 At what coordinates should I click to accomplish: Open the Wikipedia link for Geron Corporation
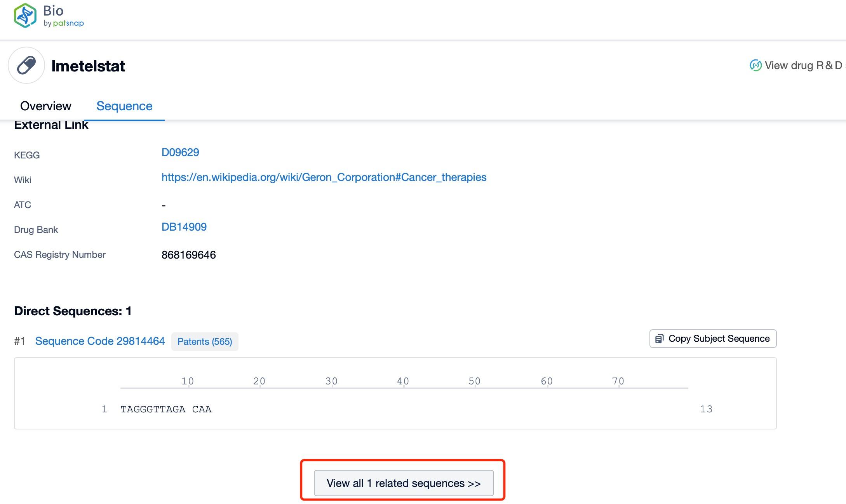click(x=324, y=177)
